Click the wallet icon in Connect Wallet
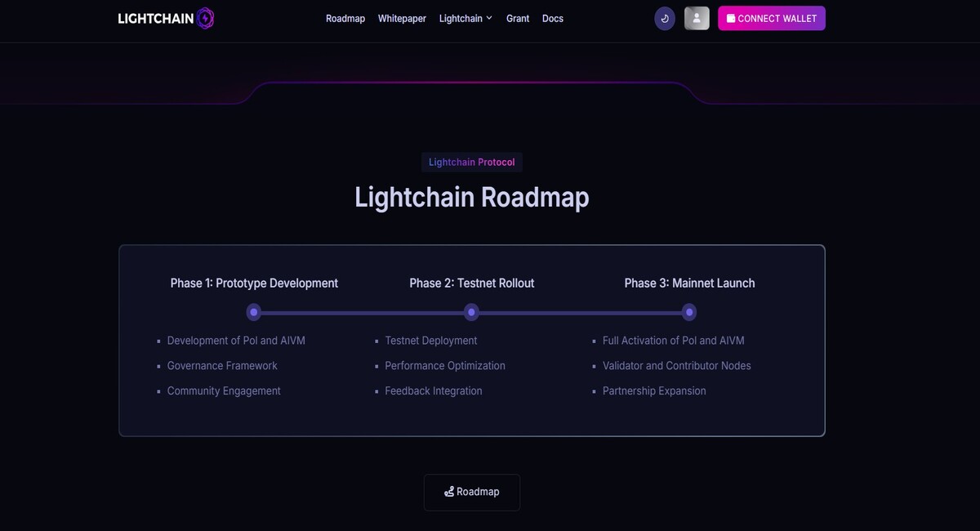 [x=731, y=19]
